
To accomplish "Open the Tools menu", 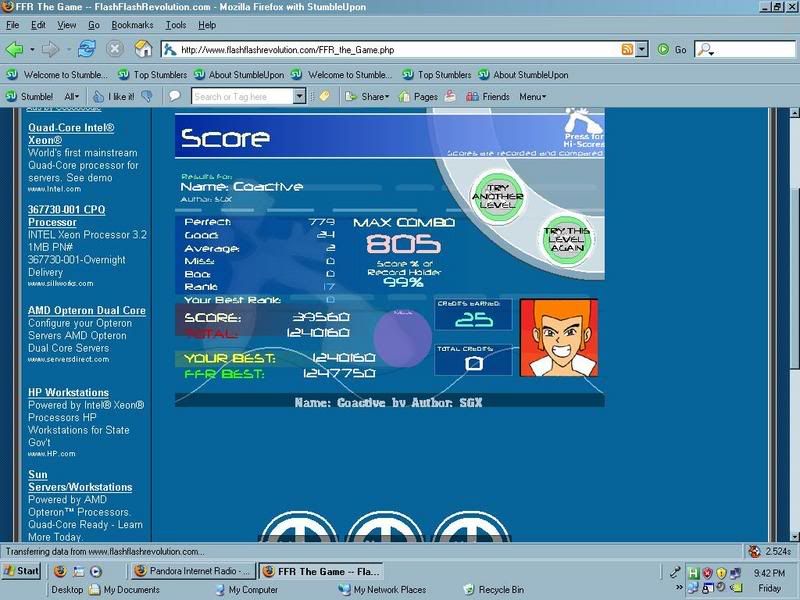I will (176, 24).
